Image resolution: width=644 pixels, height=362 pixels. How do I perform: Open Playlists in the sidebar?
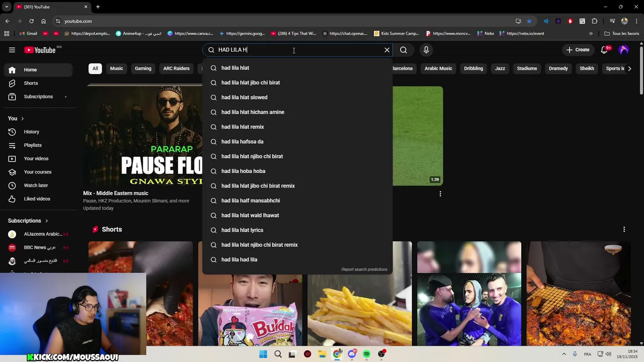pos(39,145)
